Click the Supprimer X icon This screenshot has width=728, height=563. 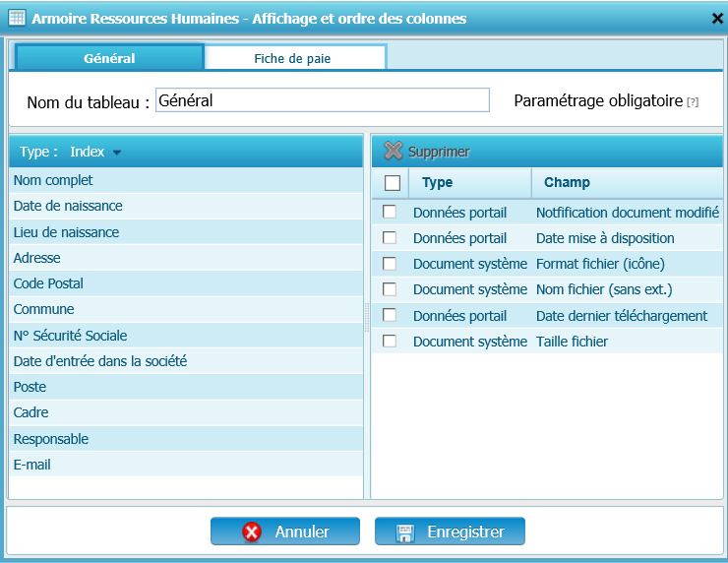point(393,152)
